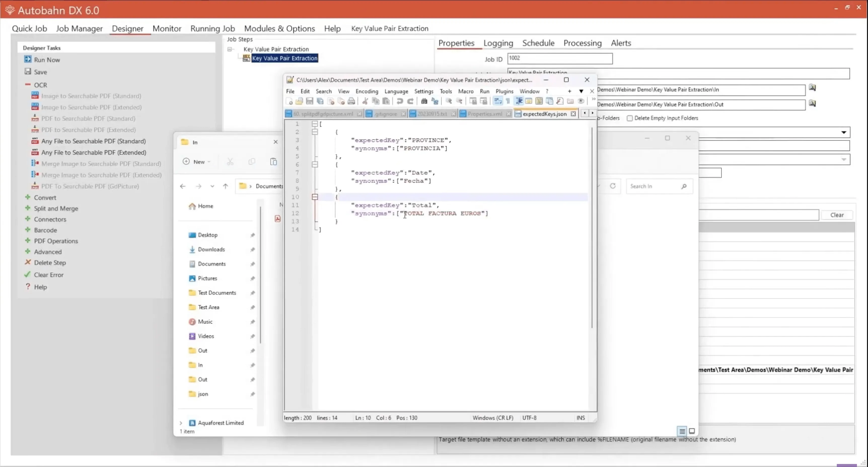This screenshot has height=467, width=868.
Task: Click the Save disk icon in Designer Tasks
Action: 28,71
